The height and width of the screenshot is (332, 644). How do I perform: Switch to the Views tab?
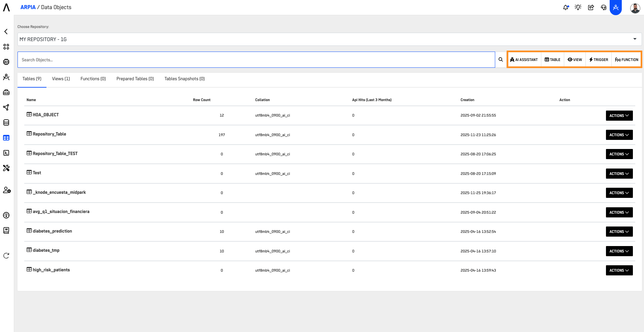[x=61, y=79]
